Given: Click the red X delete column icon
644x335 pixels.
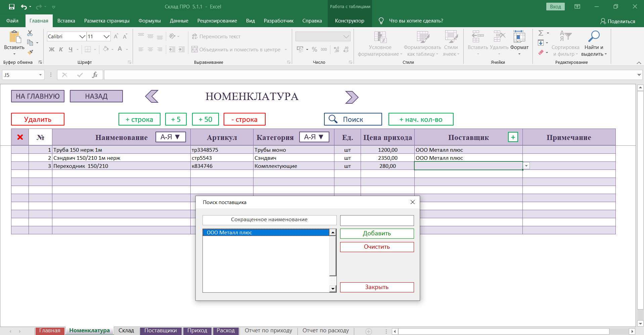Looking at the screenshot, I should tap(20, 137).
